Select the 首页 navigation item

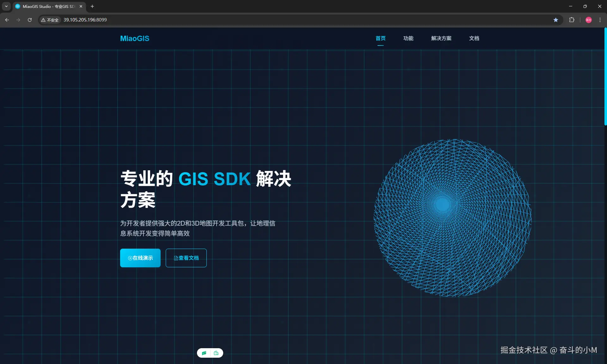click(380, 38)
